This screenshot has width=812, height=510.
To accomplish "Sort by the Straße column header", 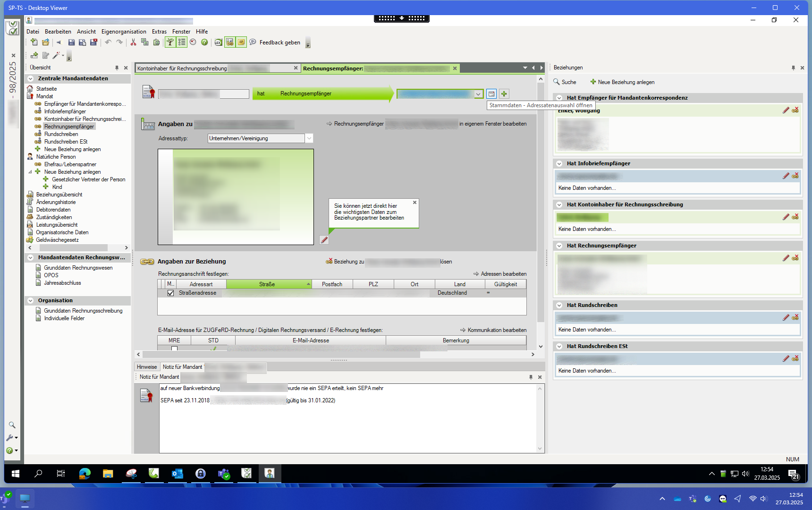I will (x=267, y=284).
